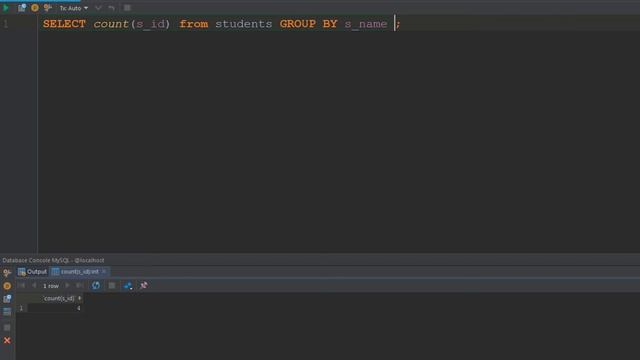Click the blue compare/export icon in results toolbar

(128, 285)
